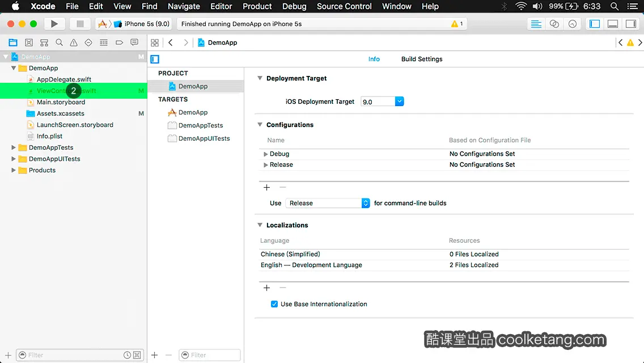
Task: Open the Breakpoint navigator icon
Action: coord(119,43)
